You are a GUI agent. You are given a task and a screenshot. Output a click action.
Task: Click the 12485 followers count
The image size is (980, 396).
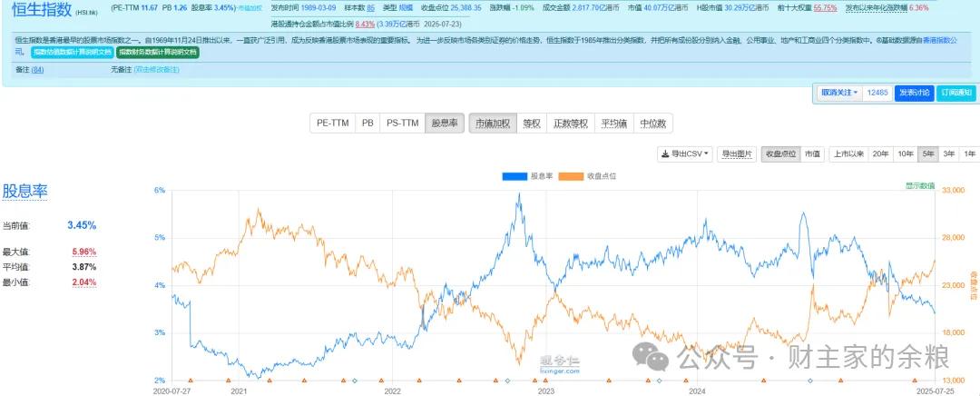coord(877,93)
